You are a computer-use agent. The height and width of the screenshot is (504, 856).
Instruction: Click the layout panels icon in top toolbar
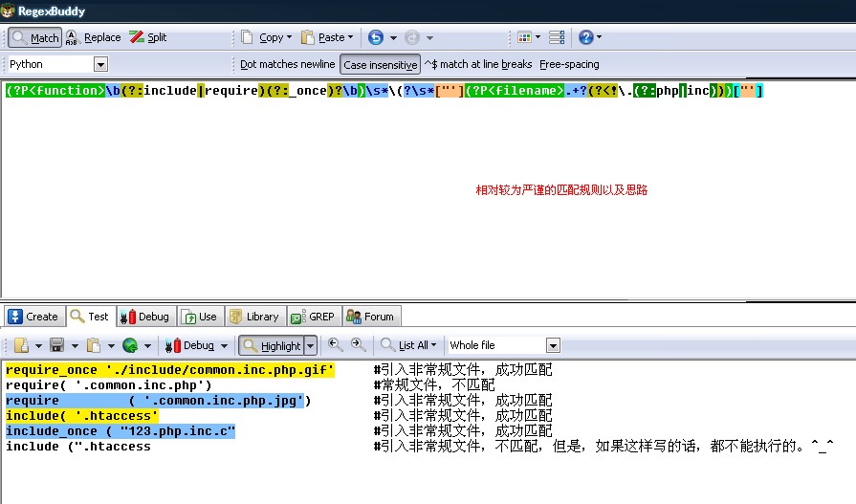click(557, 37)
